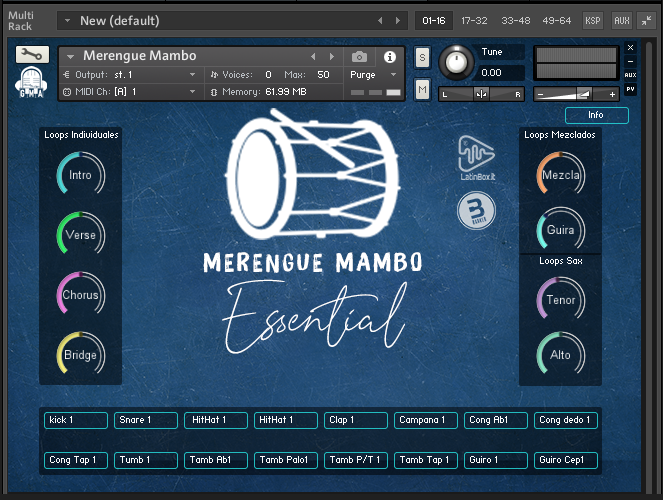The width and height of the screenshot is (663, 500).
Task: Go to next multi preset arrow
Action: (x=398, y=20)
